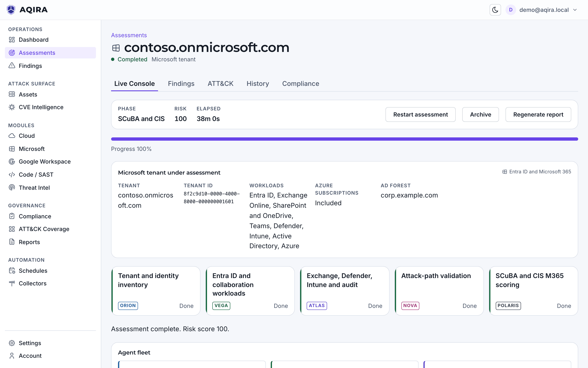Click the risk value 100
The image size is (588, 368).
tap(180, 119)
